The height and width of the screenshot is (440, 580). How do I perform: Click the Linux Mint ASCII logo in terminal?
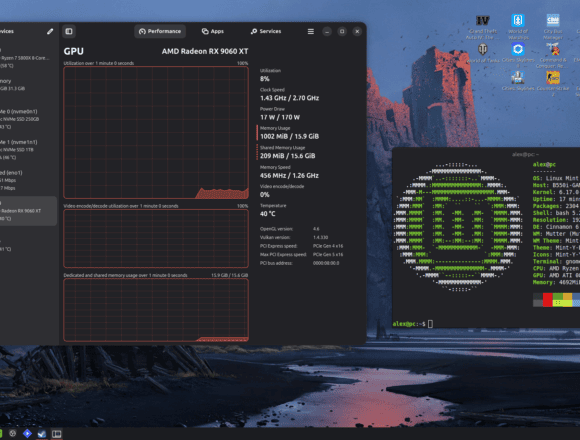459,227
